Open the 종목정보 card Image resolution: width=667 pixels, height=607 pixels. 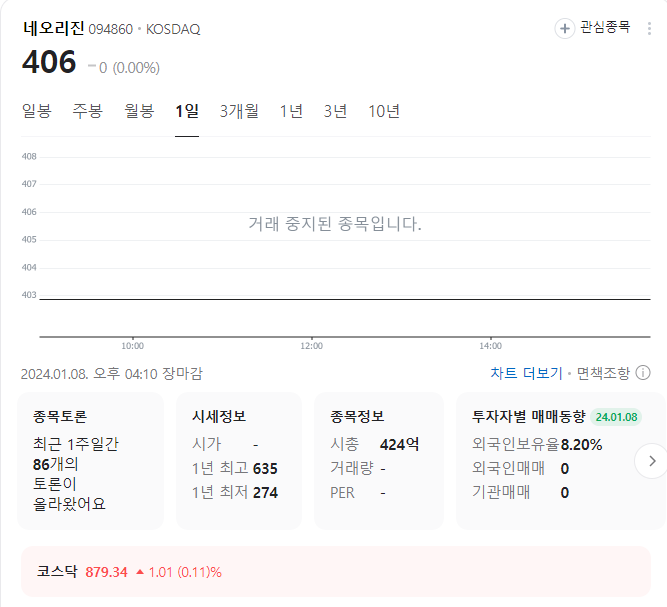point(379,461)
